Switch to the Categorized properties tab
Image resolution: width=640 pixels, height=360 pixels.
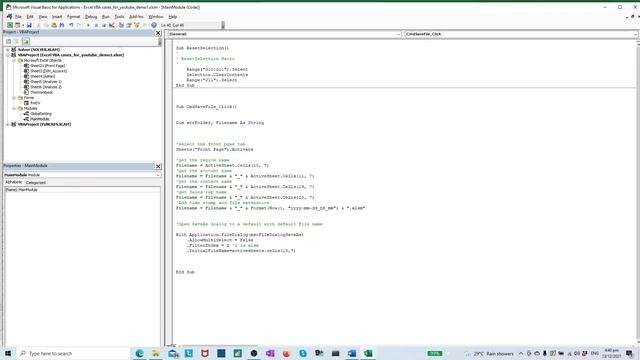[36, 182]
